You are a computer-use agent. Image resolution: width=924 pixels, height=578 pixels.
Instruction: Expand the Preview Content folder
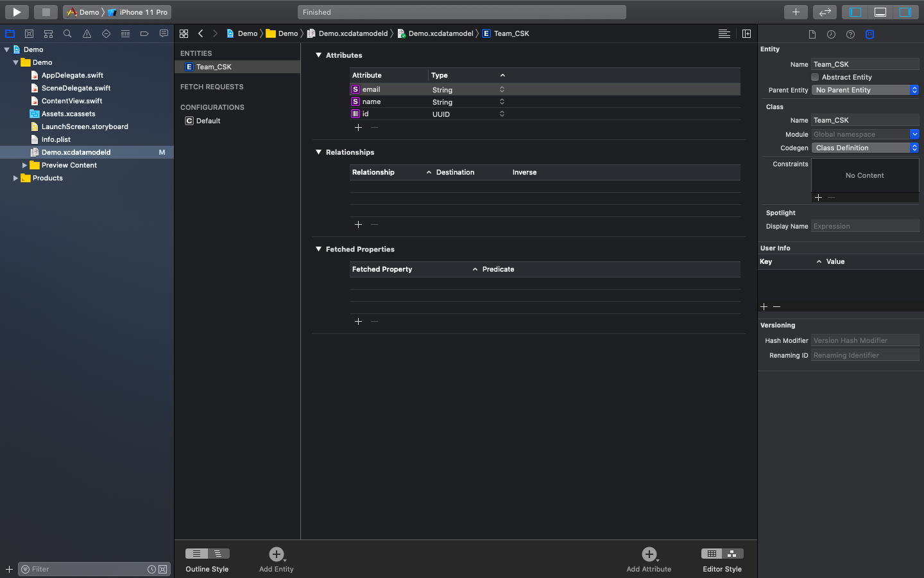24,165
